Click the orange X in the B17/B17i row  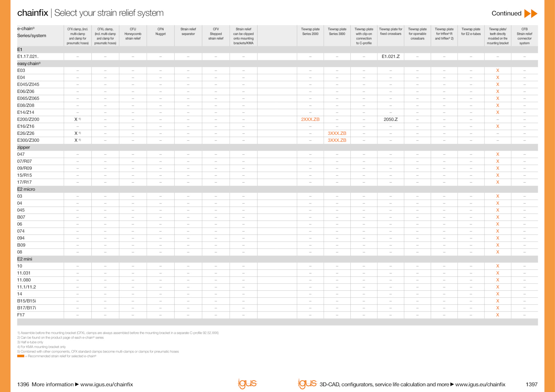coord(497,308)
